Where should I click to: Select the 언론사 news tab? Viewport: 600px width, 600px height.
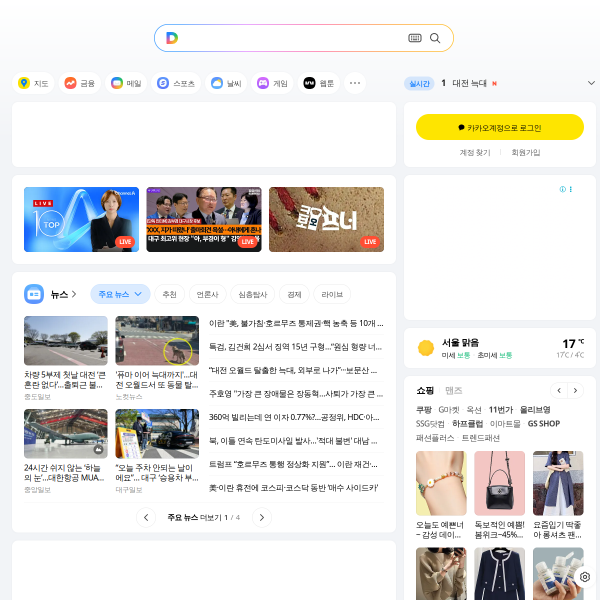[x=207, y=294]
